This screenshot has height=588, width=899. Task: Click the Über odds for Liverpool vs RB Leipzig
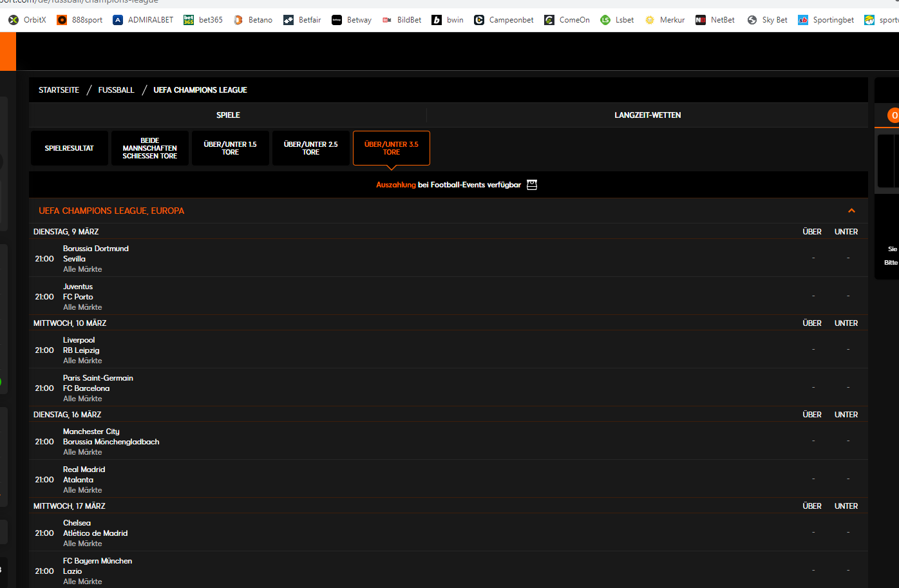click(813, 350)
